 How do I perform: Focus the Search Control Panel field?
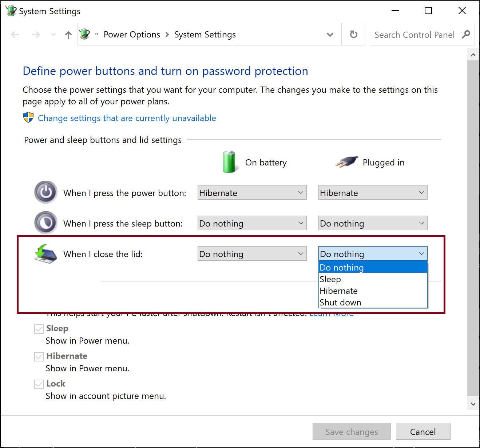(x=414, y=35)
